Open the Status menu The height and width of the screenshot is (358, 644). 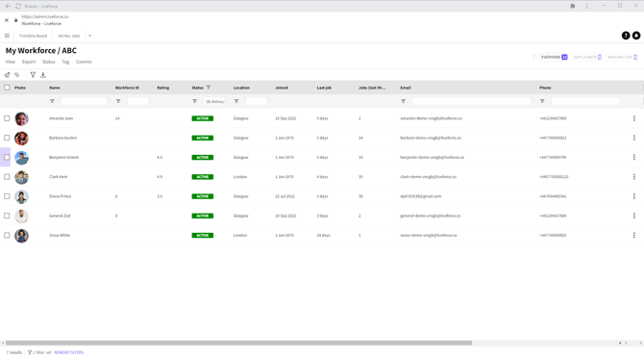[x=48, y=62]
